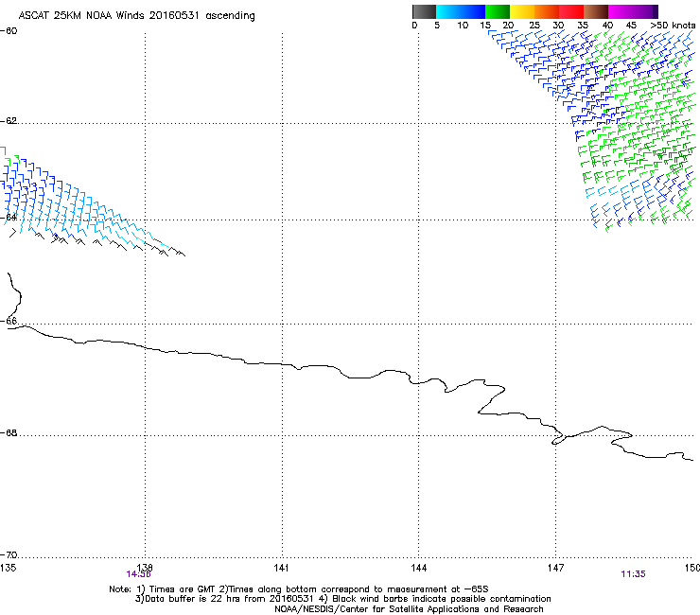Click the note line 'Times are GMT'

click(x=182, y=589)
